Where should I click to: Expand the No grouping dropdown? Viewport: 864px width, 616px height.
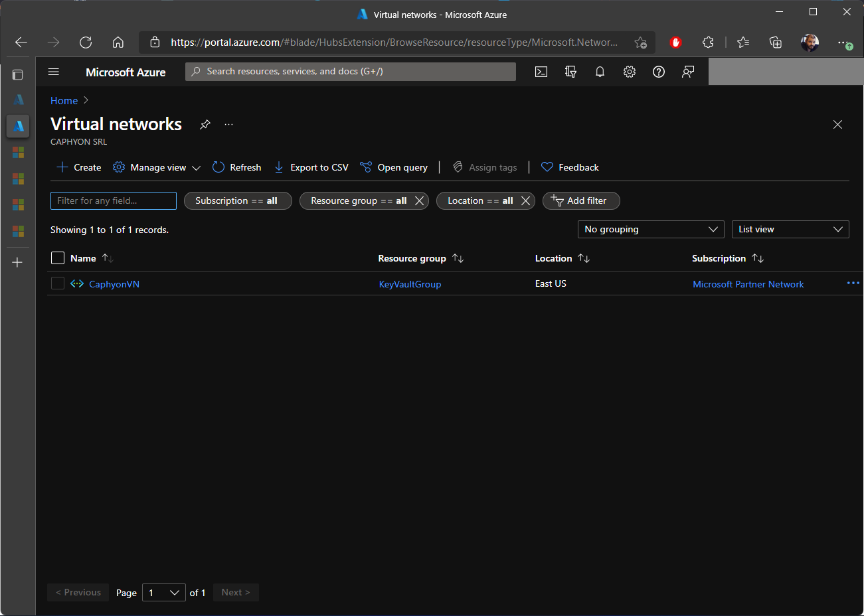pyautogui.click(x=651, y=229)
